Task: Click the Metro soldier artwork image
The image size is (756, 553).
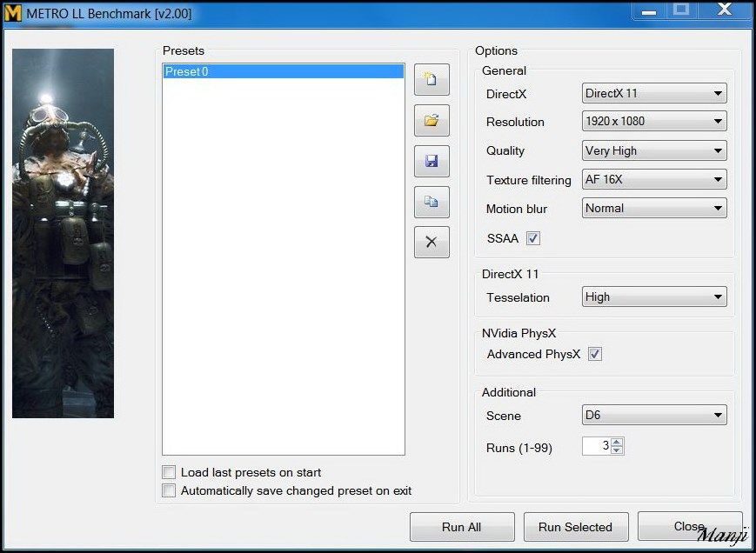Action: click(64, 233)
